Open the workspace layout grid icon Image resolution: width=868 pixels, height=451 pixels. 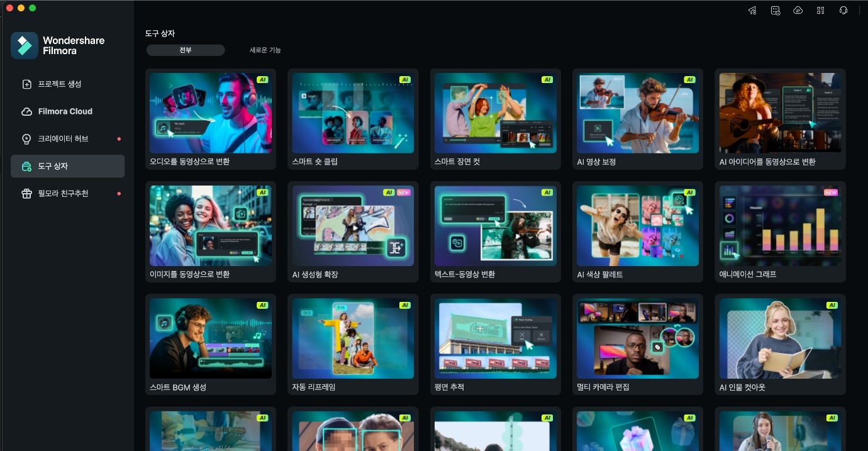(x=820, y=10)
